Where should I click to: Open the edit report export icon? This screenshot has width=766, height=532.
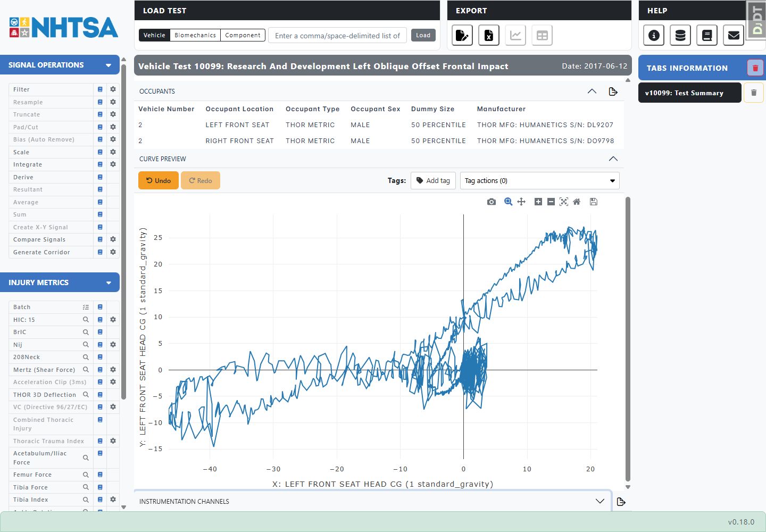coord(462,36)
